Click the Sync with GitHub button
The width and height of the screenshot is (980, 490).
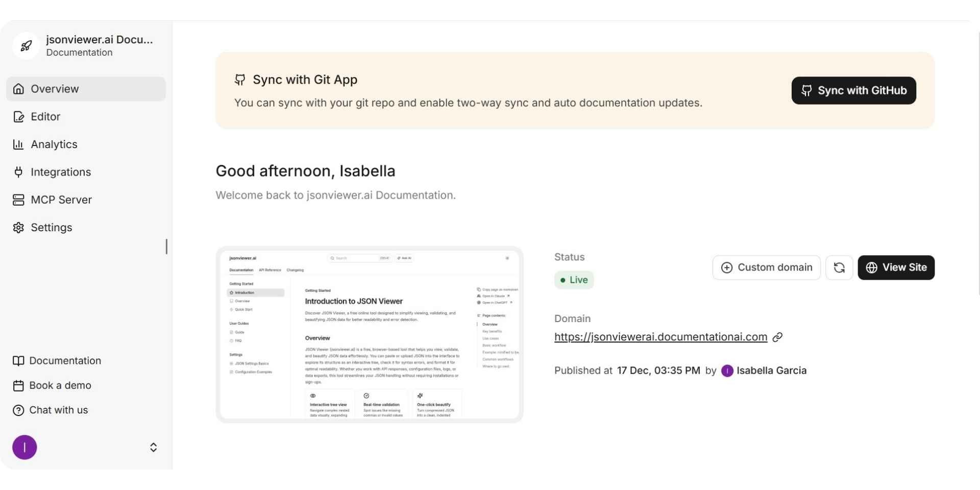click(853, 90)
